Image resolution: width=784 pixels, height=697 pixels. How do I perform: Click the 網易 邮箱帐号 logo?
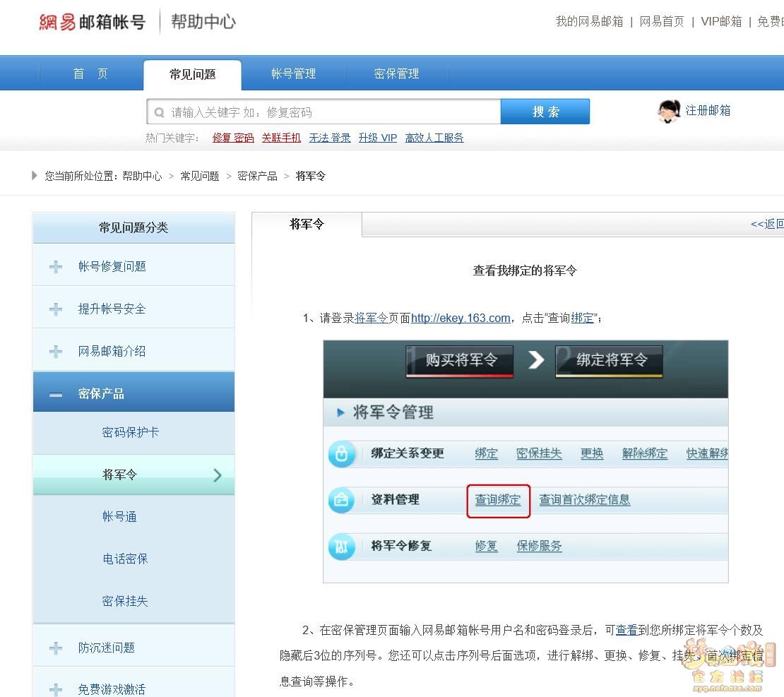(x=92, y=22)
